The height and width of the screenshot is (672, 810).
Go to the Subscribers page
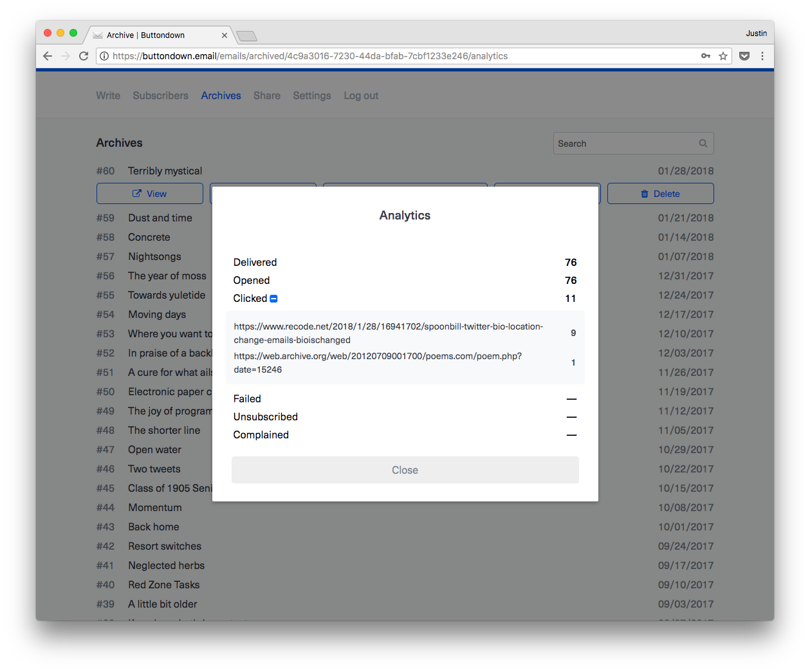(x=160, y=95)
